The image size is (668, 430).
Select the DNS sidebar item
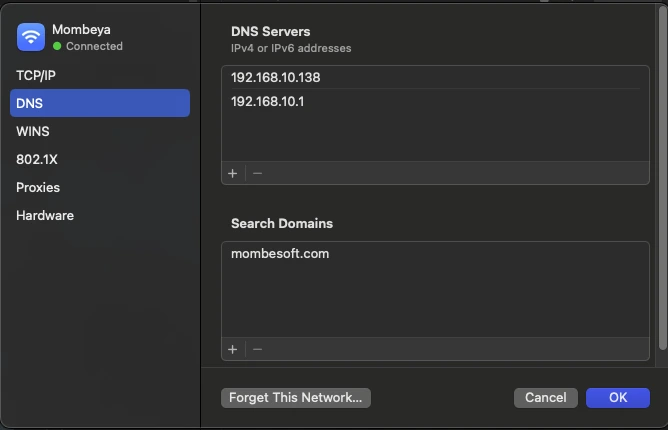point(30,103)
